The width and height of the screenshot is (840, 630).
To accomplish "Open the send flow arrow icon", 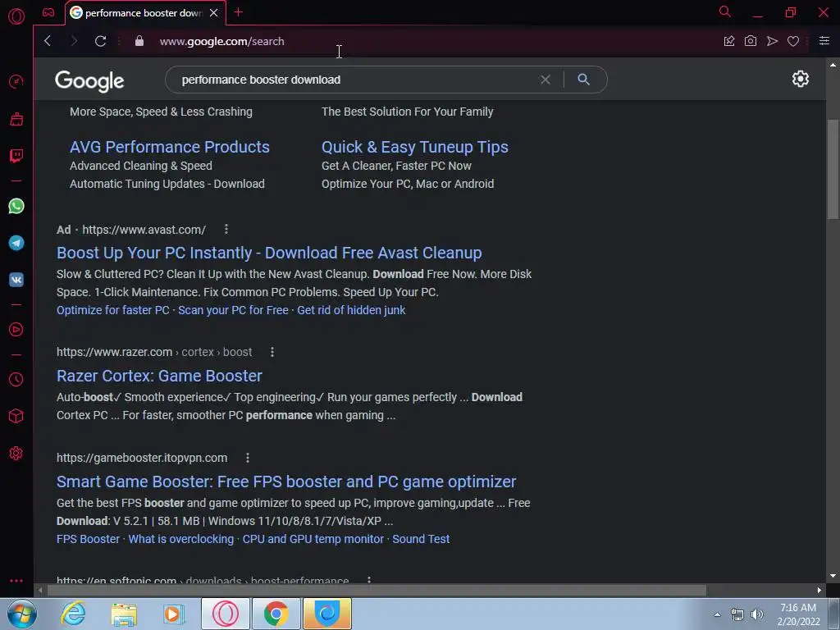I will click(x=772, y=41).
